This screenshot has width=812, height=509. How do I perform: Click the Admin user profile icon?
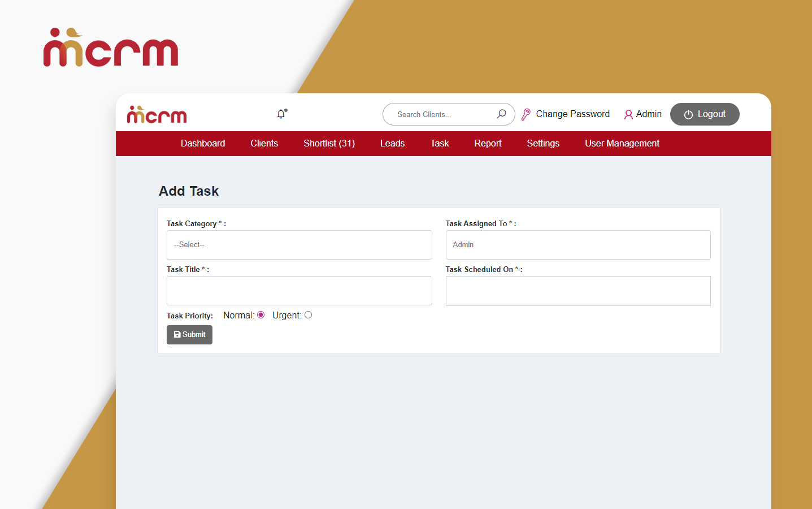tap(628, 115)
